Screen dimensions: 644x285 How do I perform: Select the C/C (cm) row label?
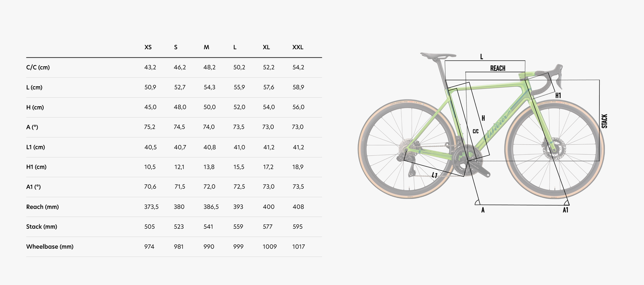coord(38,67)
